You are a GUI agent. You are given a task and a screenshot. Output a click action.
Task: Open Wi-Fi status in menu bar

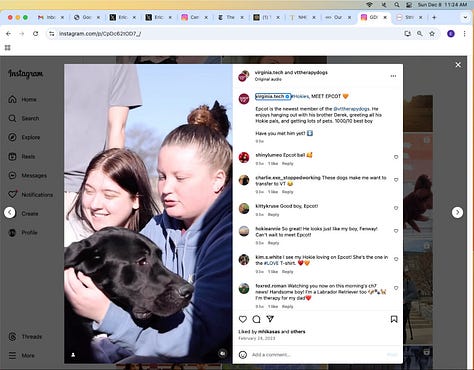369,5
